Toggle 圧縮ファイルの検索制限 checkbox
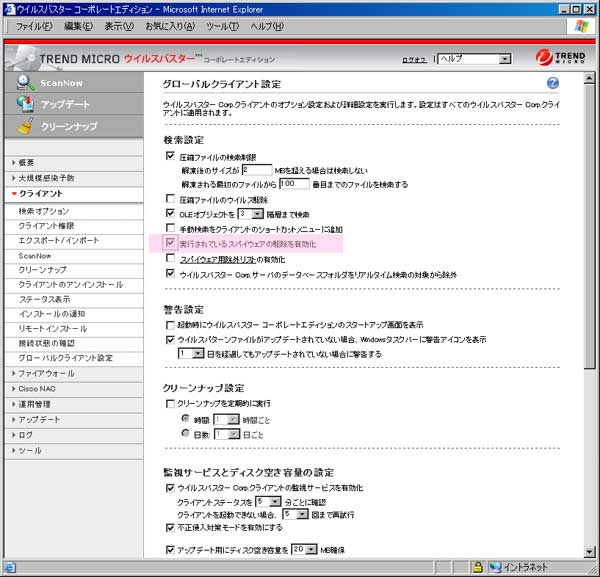Screen dimensions: 600x577 pos(170,156)
